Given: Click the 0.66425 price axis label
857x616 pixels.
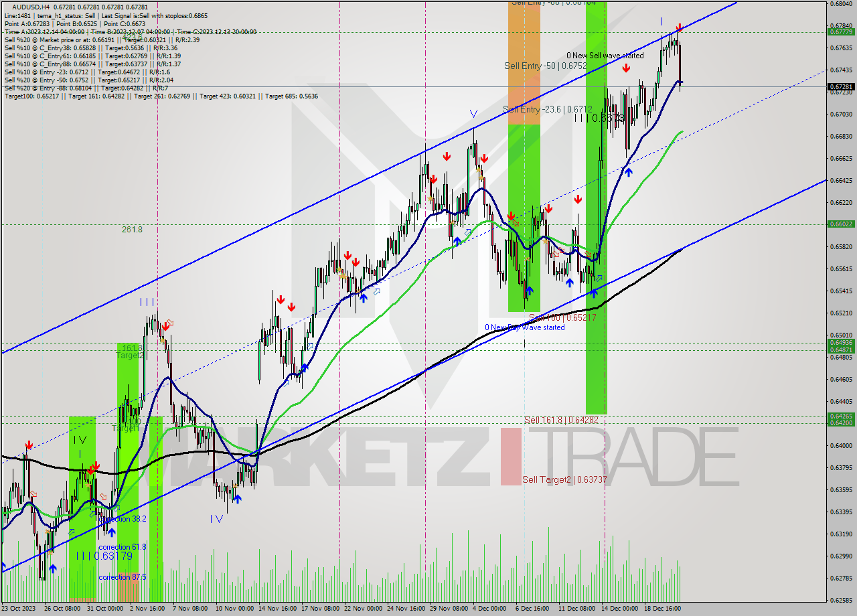Looking at the screenshot, I should (x=840, y=180).
